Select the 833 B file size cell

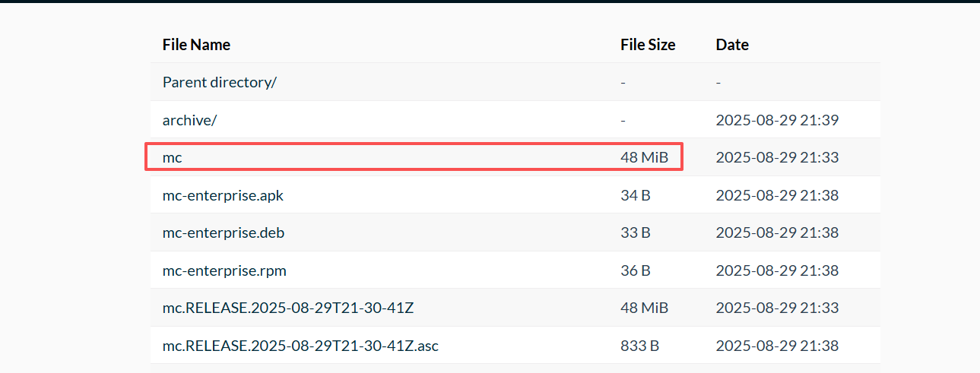[x=639, y=346]
